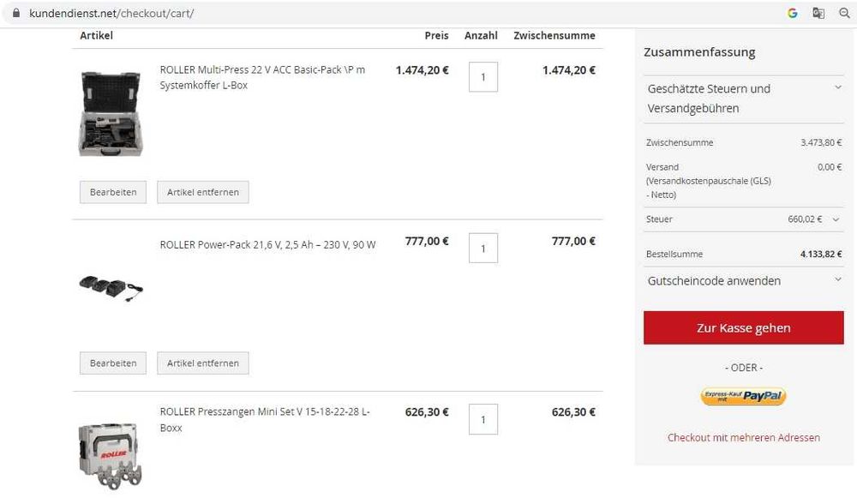Open ROLLER Power-Pack product thumbnail
The image size is (857, 504).
(x=111, y=288)
